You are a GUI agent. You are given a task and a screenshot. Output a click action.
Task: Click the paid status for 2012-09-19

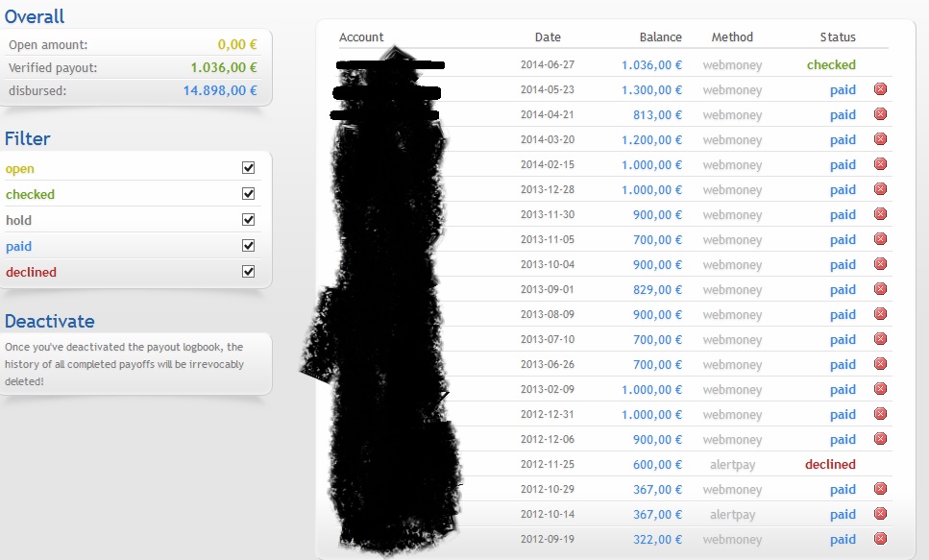tap(843, 540)
